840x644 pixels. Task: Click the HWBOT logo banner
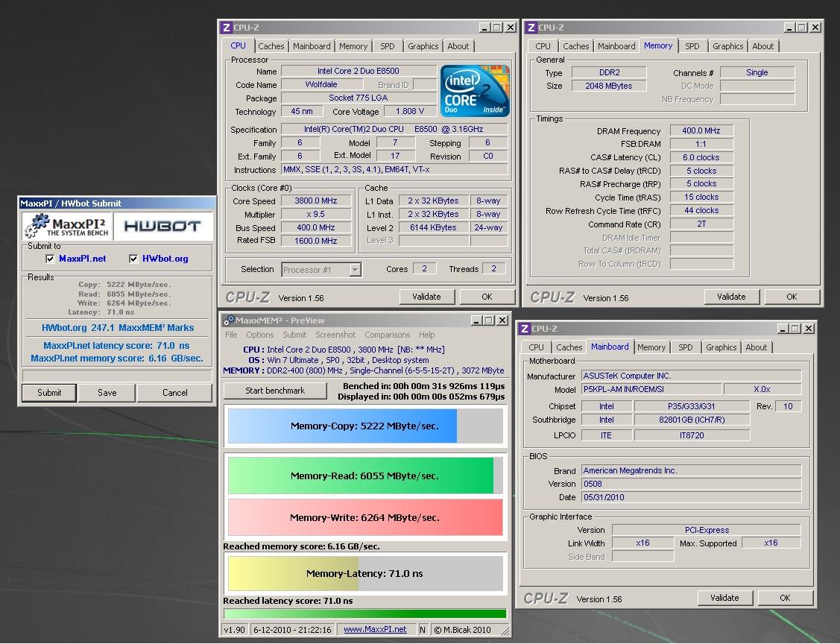162,226
